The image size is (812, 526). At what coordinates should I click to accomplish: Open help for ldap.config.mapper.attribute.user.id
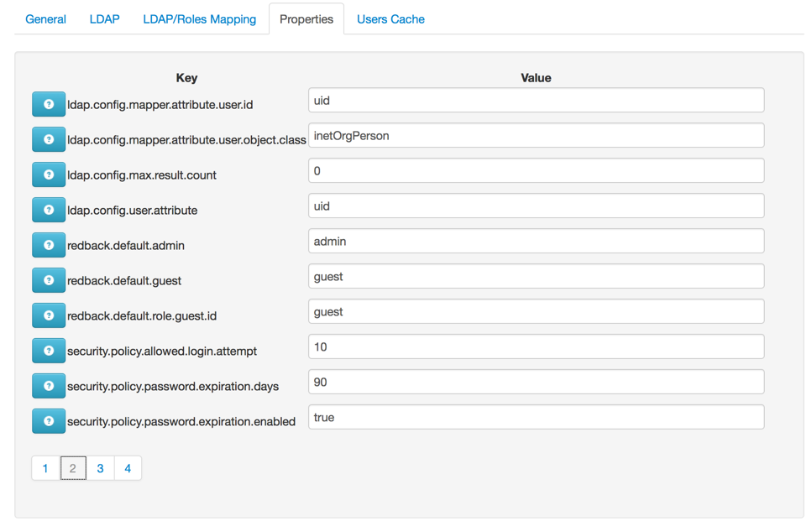click(x=49, y=104)
